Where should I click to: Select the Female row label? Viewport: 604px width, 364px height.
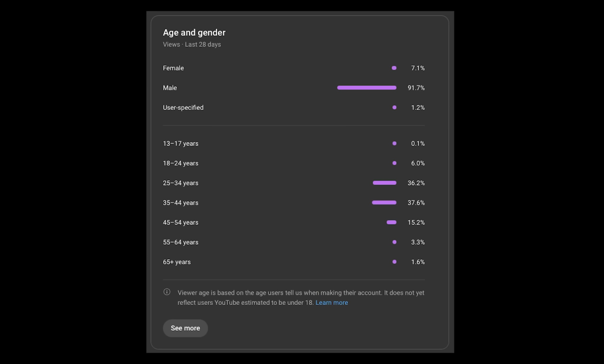tap(173, 68)
